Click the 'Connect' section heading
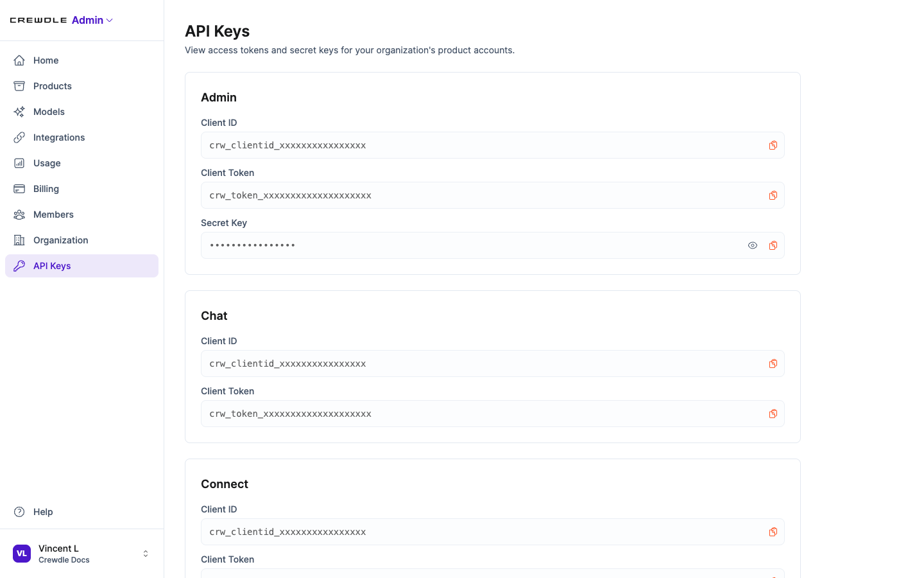 click(225, 484)
